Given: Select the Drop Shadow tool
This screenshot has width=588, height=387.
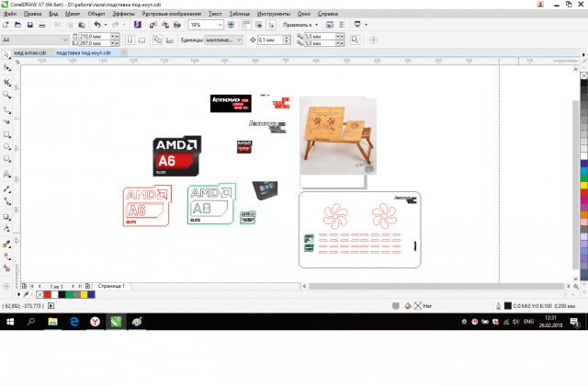Looking at the screenshot, I should click(6, 217).
